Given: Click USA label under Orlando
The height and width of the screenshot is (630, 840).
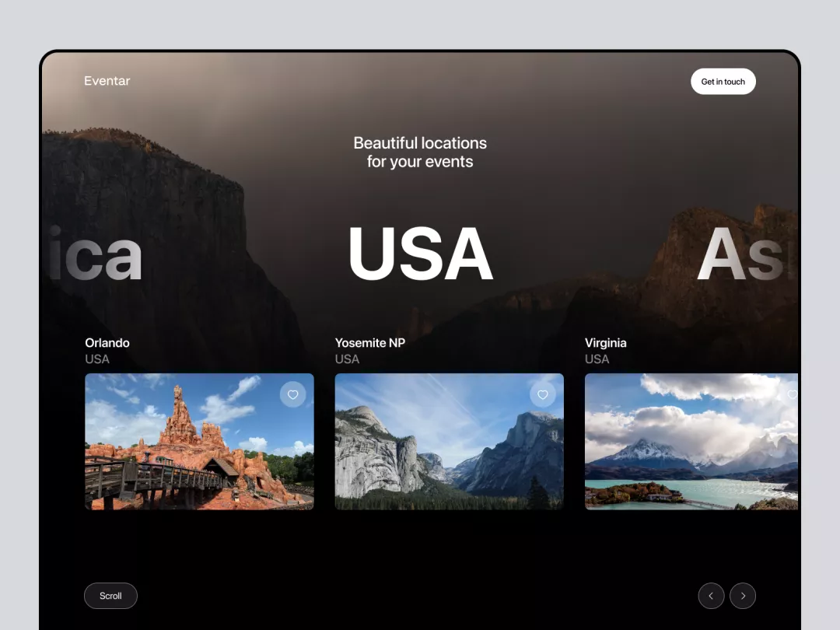Looking at the screenshot, I should coord(97,359).
